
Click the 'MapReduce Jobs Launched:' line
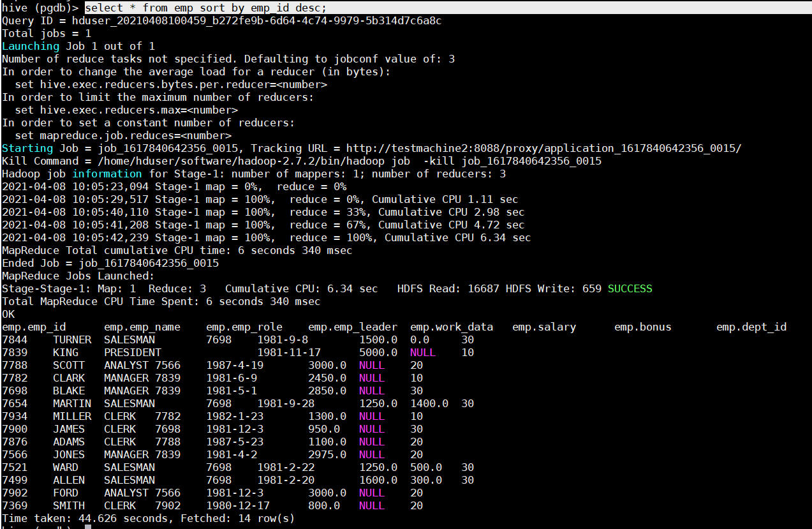click(78, 276)
